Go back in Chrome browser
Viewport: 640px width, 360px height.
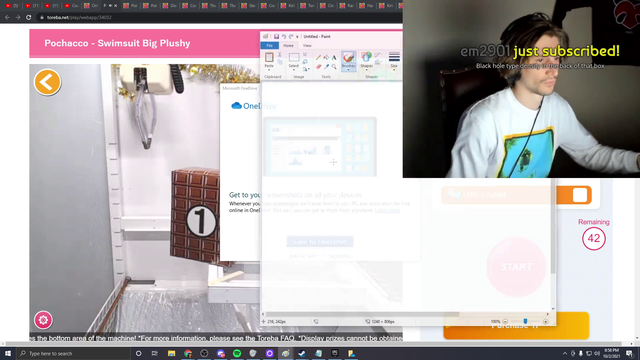tap(7, 17)
